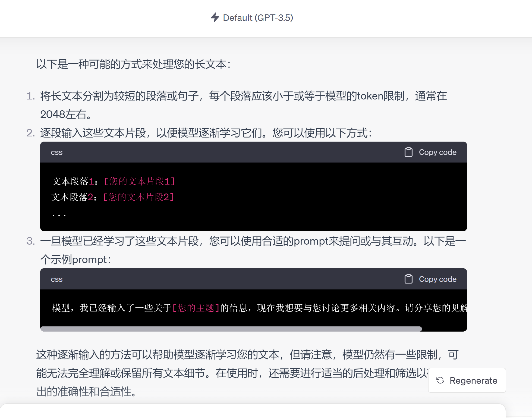Click 'Copy code' on the example prompt block
532x418 pixels.
(x=437, y=279)
